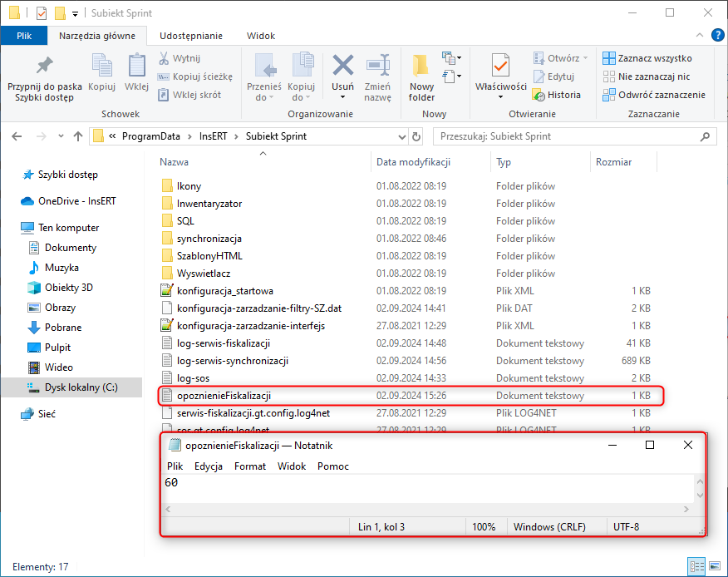Open Explorer help icon
728x577 pixels.
[x=718, y=35]
